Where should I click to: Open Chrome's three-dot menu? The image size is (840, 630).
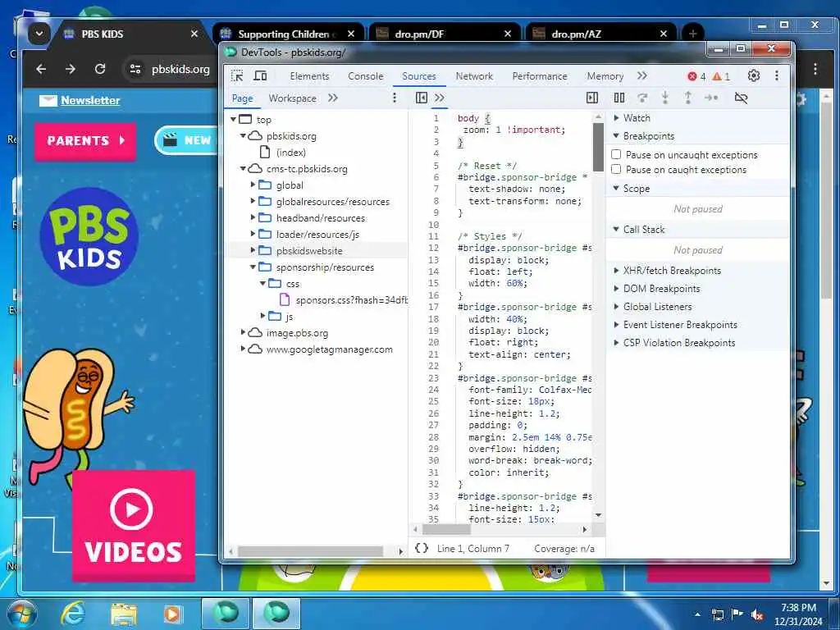[x=815, y=69]
